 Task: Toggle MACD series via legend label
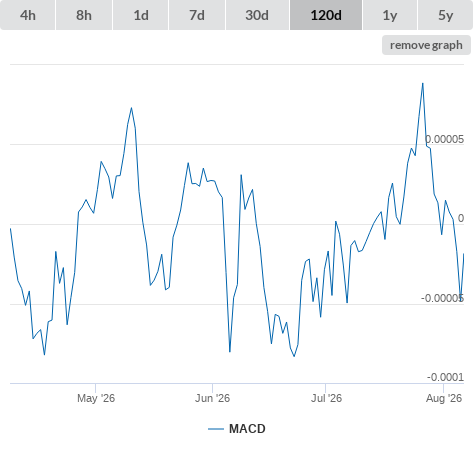247,429
